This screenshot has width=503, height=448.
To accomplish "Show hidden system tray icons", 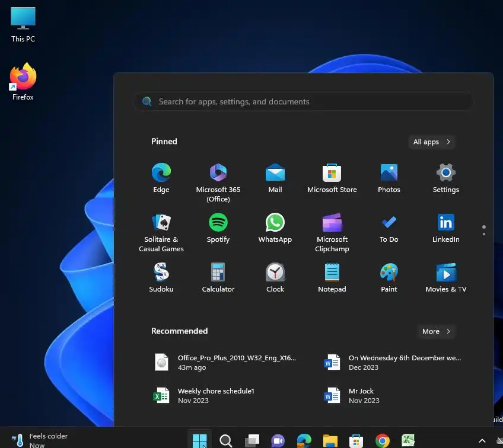I will click(x=482, y=441).
